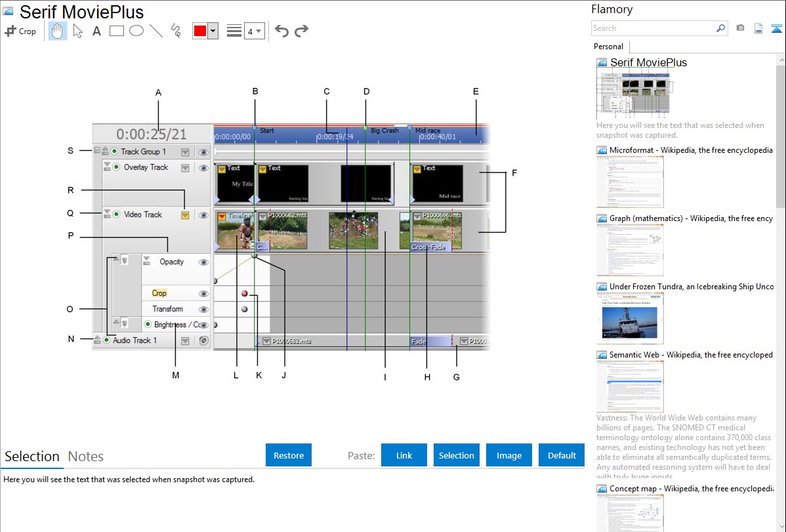The height and width of the screenshot is (532, 786).
Task: Undo the last annotation
Action: click(281, 31)
